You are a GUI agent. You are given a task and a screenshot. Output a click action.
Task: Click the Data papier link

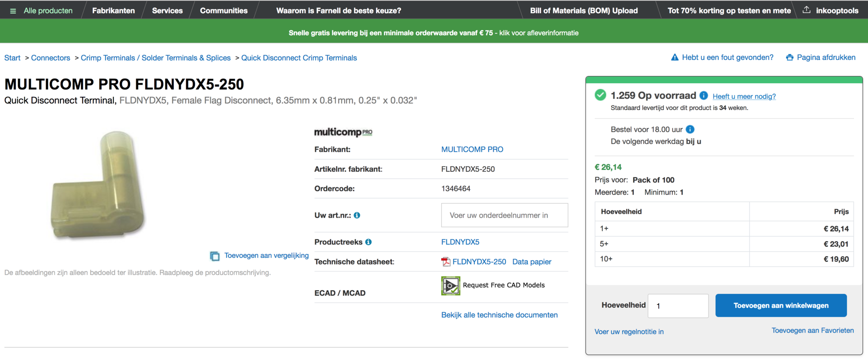[x=532, y=262]
